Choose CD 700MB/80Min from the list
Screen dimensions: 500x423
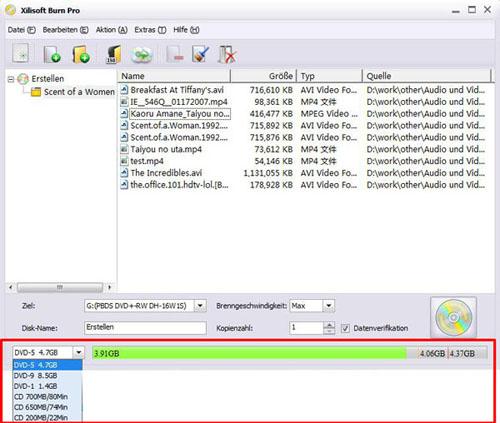(x=47, y=397)
